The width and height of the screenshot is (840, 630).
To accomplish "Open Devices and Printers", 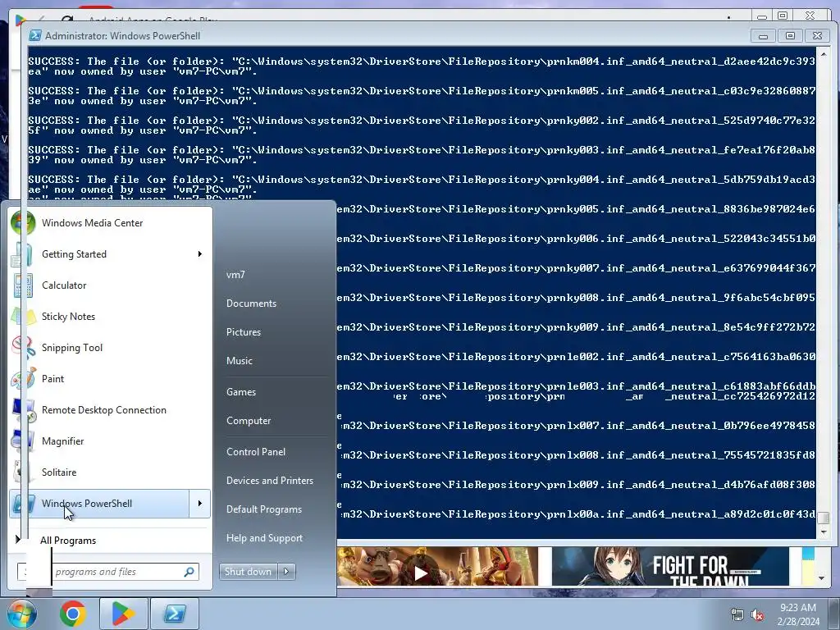I will [x=270, y=481].
